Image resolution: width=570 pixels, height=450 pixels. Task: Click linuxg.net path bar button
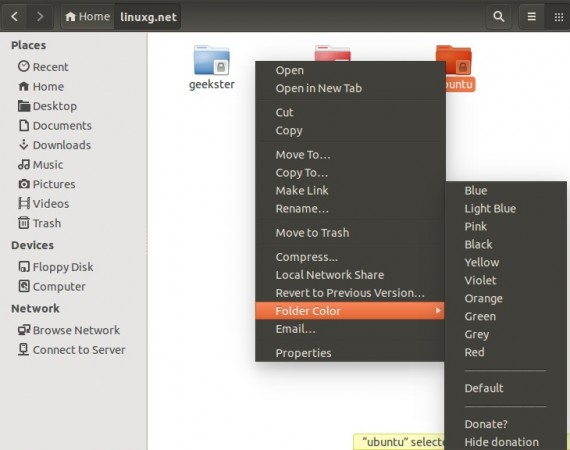coord(148,17)
